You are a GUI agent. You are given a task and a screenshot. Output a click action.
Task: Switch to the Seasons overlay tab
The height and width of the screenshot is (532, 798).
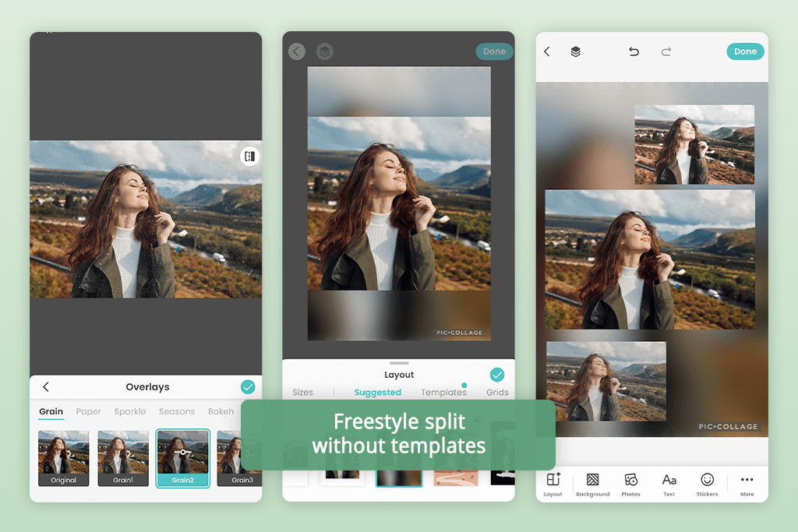[x=177, y=411]
